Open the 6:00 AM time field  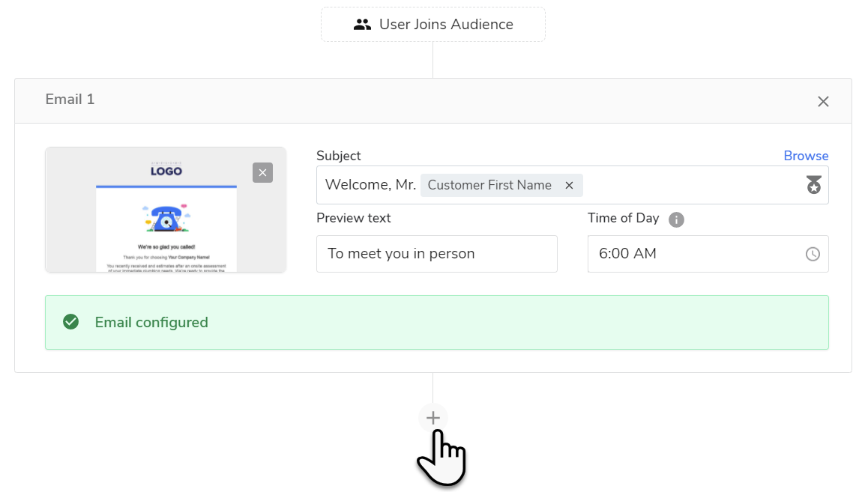(697, 254)
